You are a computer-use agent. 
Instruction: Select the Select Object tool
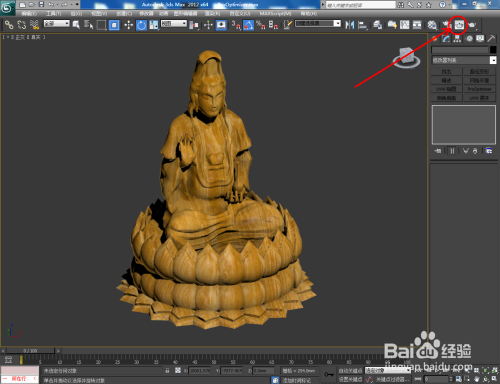76,25
